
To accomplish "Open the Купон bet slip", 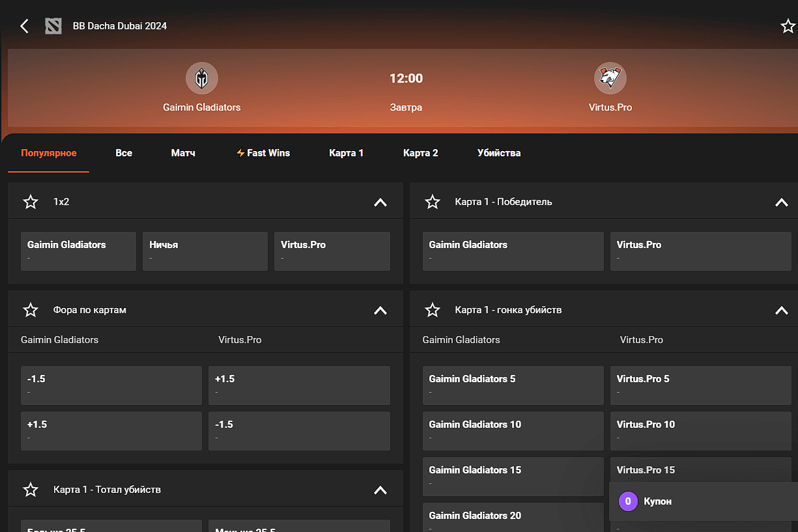I will [704, 501].
